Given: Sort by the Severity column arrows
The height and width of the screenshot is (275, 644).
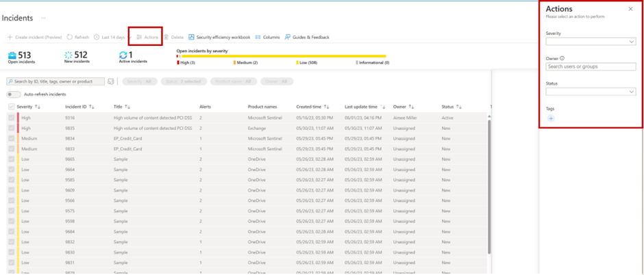Looking at the screenshot, I should [38, 107].
